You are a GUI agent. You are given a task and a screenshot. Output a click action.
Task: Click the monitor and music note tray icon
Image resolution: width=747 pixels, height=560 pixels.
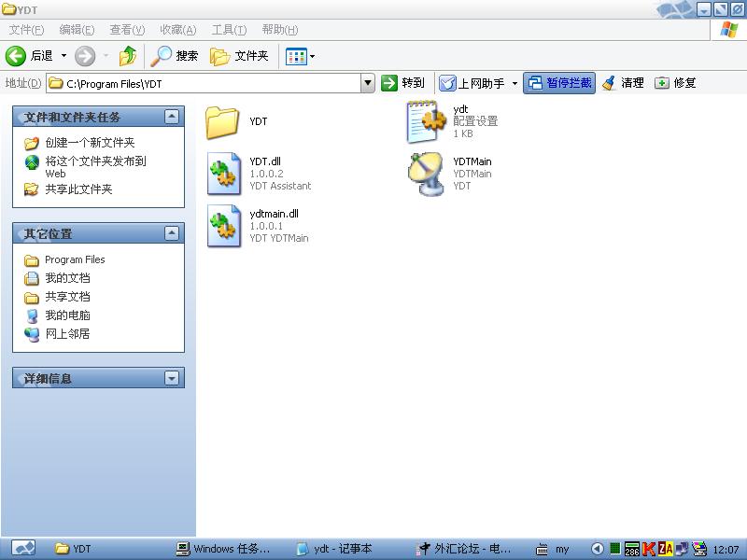[683, 549]
